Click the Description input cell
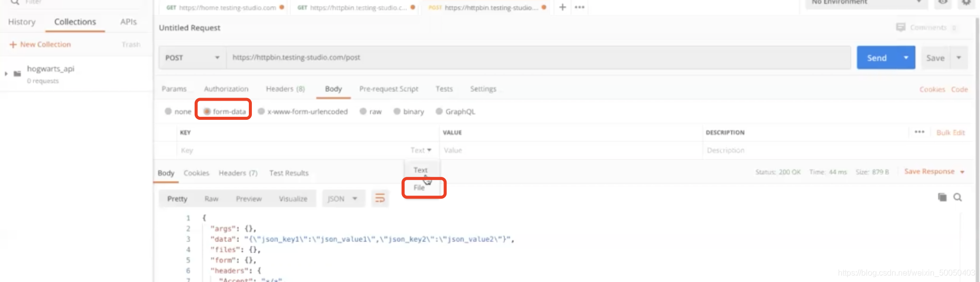Screen dimensions: 980x282 tap(837, 150)
